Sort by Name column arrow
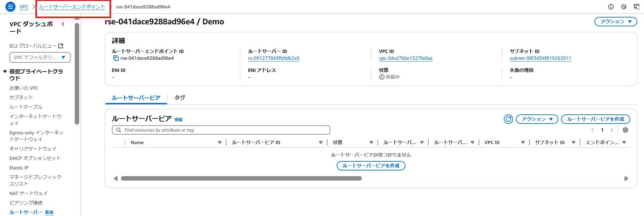Screen dimensions: 644x216 (x=220, y=142)
